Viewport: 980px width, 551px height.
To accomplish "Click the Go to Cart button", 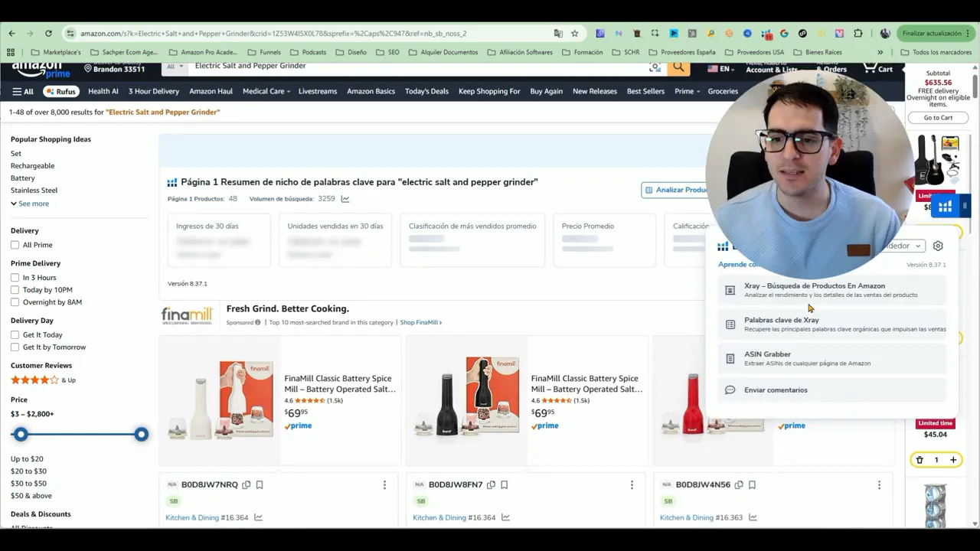I will pyautogui.click(x=938, y=118).
